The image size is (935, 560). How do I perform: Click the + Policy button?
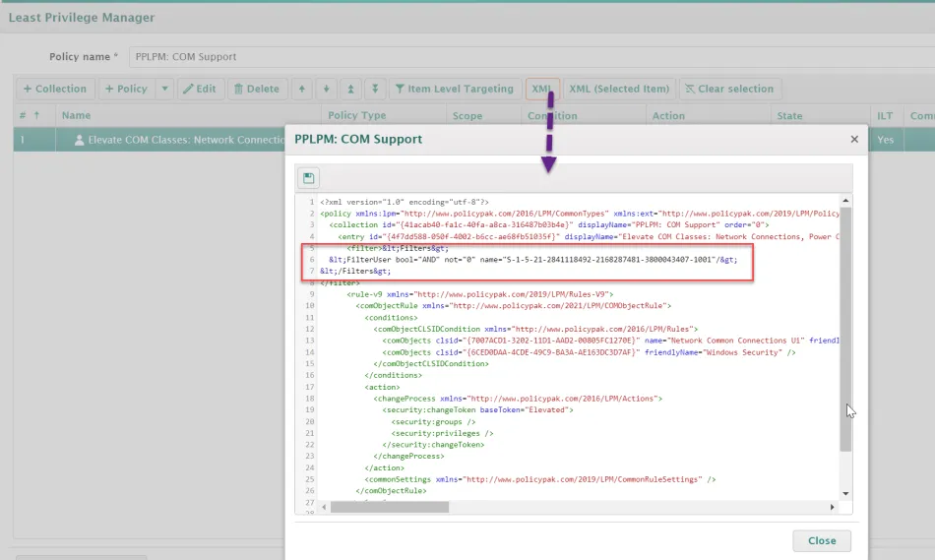click(x=126, y=89)
